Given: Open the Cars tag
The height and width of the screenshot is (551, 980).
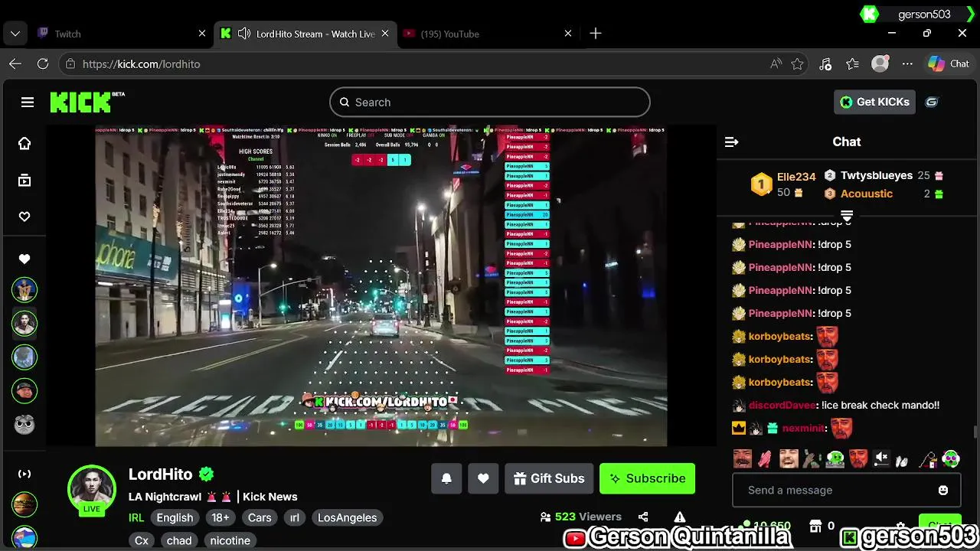Looking at the screenshot, I should tap(260, 517).
